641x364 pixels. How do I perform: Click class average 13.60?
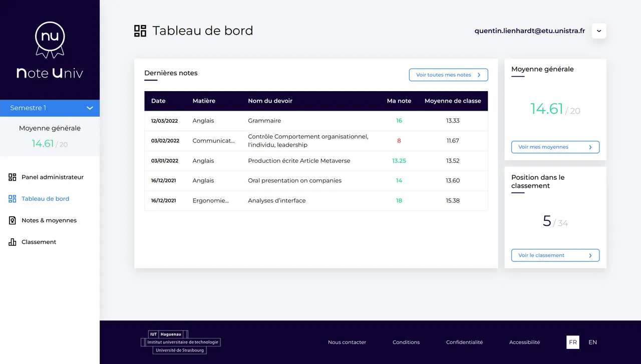click(x=453, y=181)
